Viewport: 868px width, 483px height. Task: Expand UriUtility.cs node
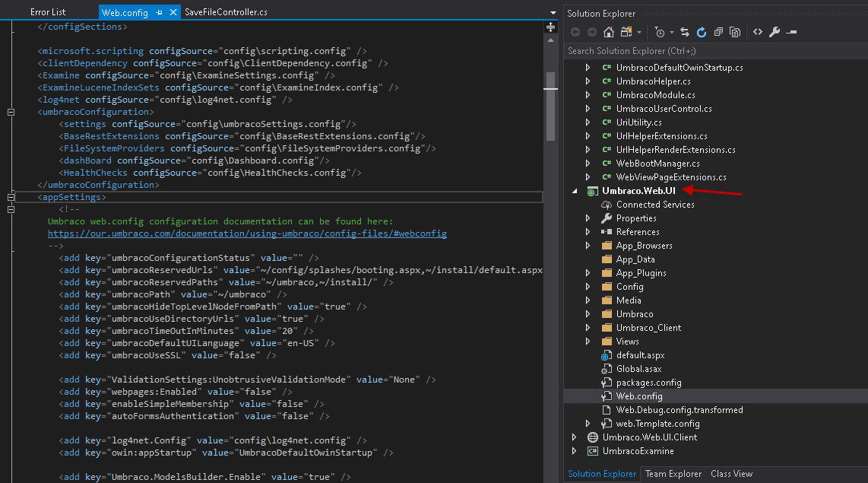588,122
